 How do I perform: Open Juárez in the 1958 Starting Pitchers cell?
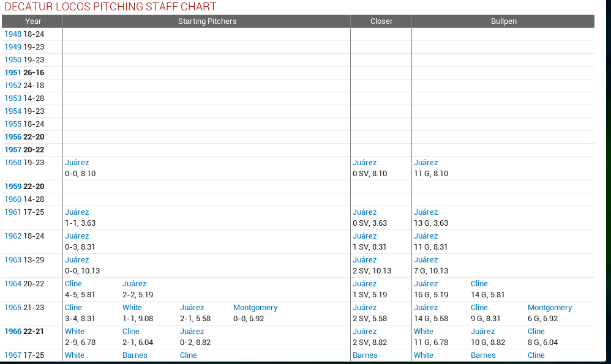[x=77, y=163]
